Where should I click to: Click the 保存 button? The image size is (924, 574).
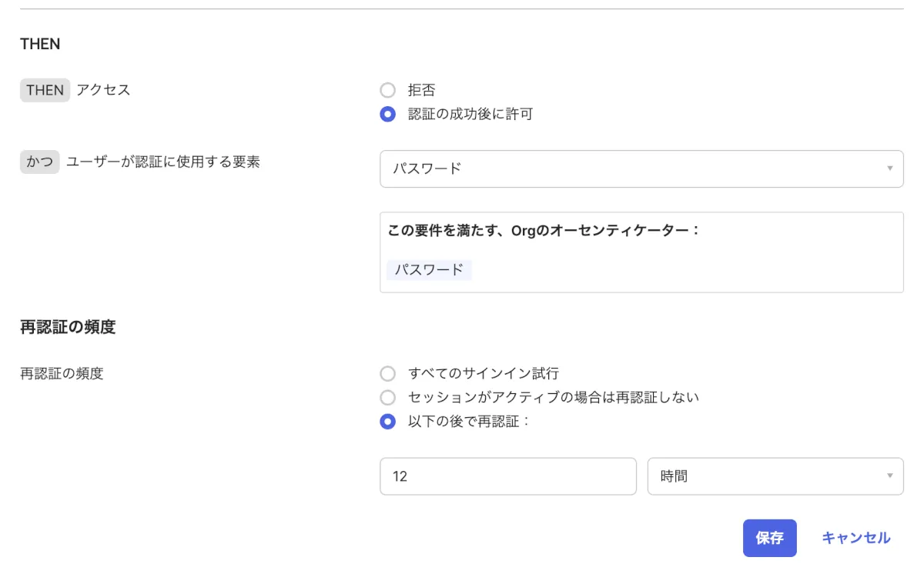pos(769,538)
